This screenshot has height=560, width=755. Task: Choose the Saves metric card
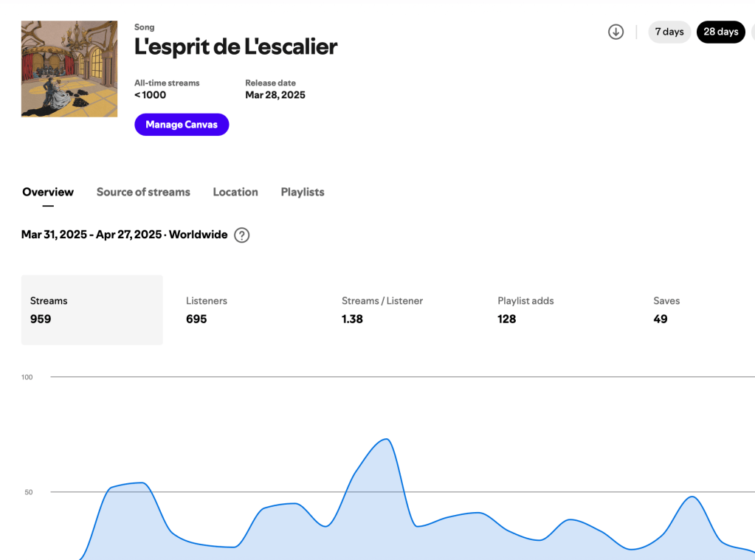(701, 310)
